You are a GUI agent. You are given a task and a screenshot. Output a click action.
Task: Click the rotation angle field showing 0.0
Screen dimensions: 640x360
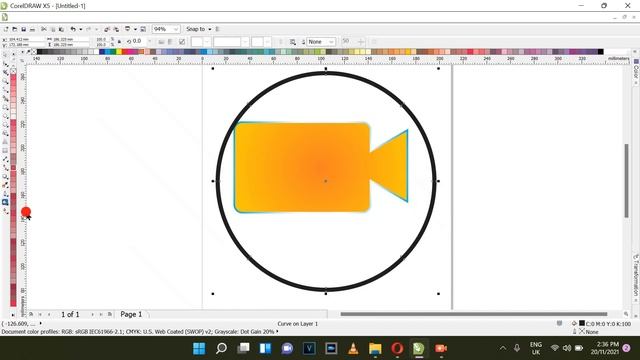coord(137,42)
